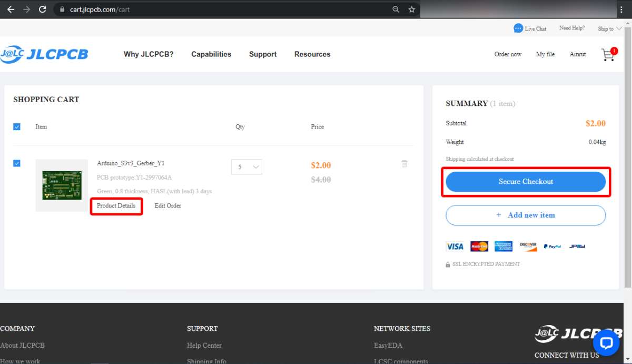Click the browser forward arrow
The height and width of the screenshot is (364, 632).
point(26,9)
